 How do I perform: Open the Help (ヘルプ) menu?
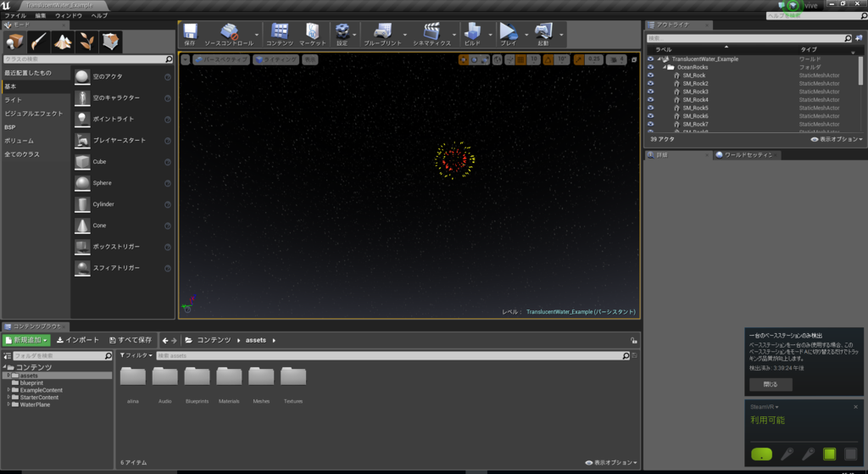pyautogui.click(x=100, y=15)
